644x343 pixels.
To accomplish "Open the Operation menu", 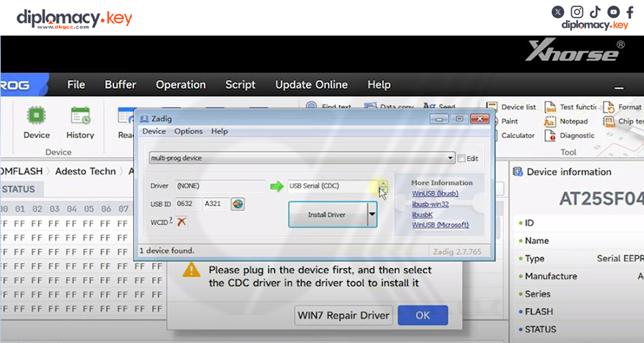I will pyautogui.click(x=181, y=84).
